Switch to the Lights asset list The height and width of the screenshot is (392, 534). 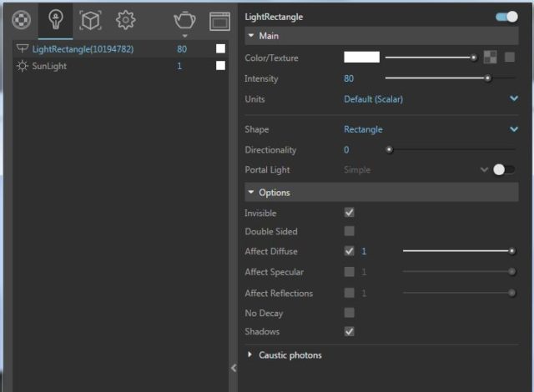point(56,19)
